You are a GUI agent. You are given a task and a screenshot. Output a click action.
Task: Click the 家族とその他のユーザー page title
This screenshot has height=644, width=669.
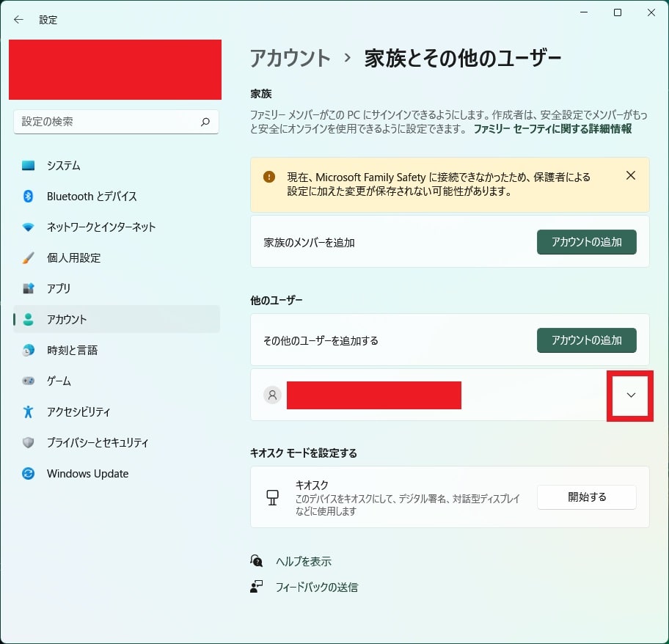462,58
